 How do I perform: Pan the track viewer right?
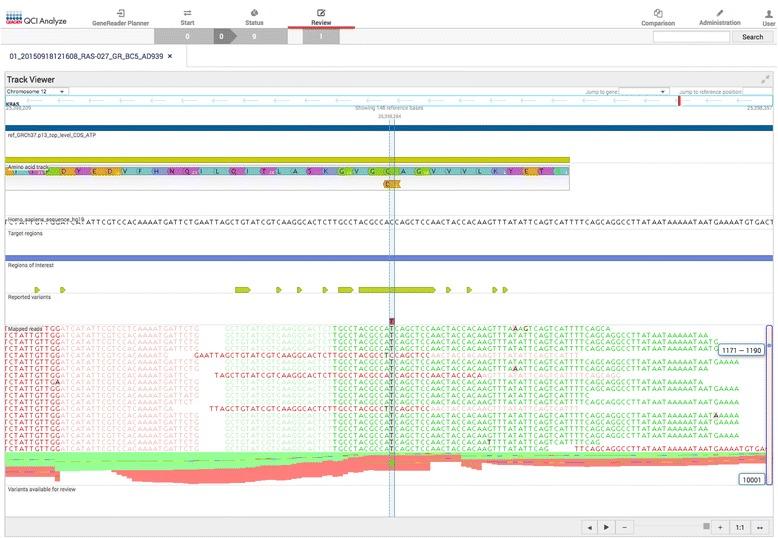(606, 527)
